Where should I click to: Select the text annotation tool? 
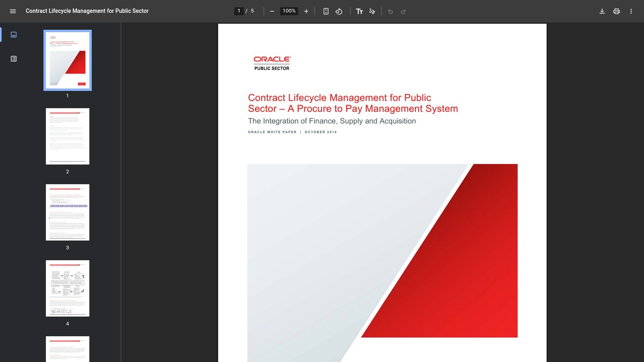click(x=359, y=11)
